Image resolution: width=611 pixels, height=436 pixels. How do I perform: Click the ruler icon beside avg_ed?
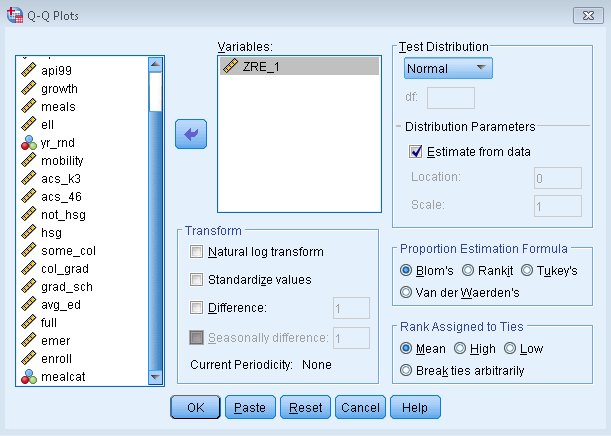point(28,304)
